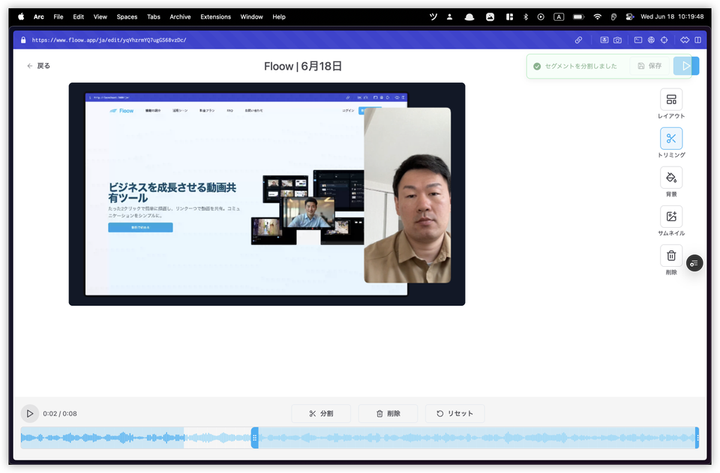Play the video from the timeline controls
This screenshot has width=720, height=473.
point(30,413)
